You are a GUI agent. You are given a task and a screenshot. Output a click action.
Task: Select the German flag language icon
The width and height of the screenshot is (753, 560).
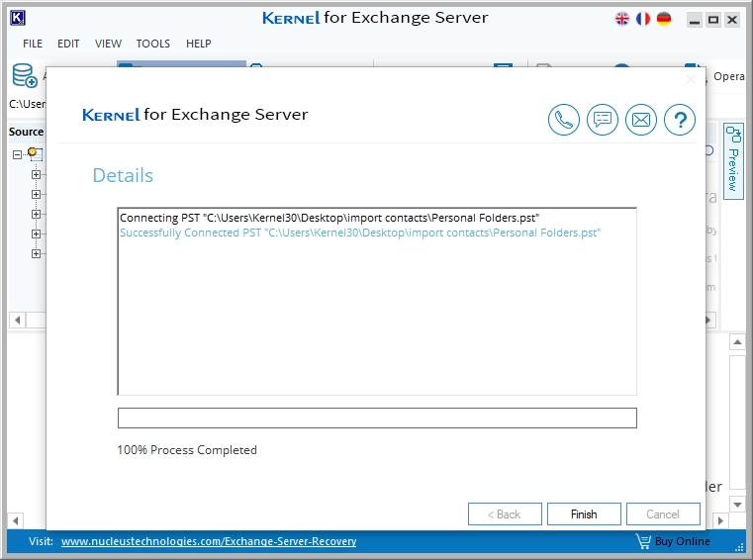pos(664,19)
